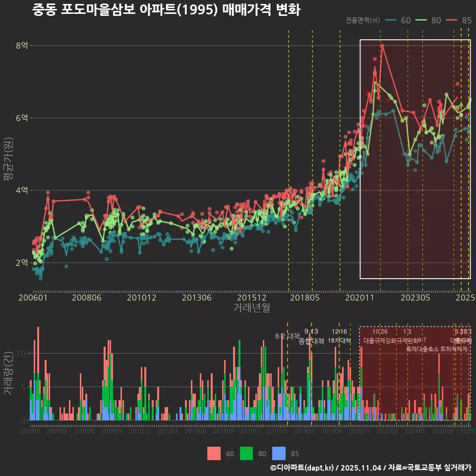Click the red 85㎡ line legend marker
The height and width of the screenshot is (476, 476).
[452, 20]
